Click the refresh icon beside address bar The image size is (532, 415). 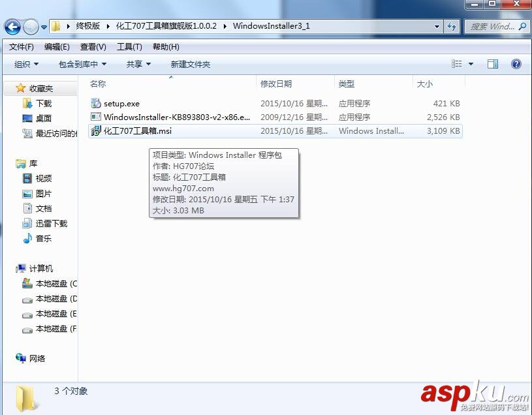tap(452, 27)
